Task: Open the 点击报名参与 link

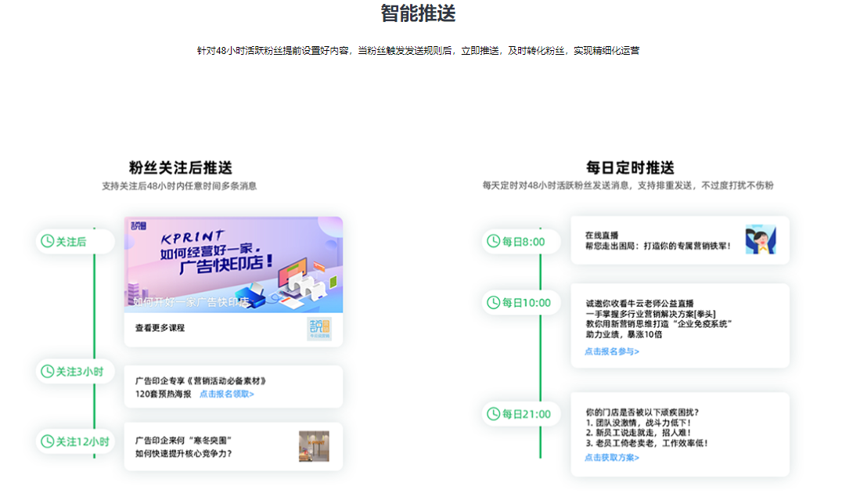Action: [x=612, y=351]
